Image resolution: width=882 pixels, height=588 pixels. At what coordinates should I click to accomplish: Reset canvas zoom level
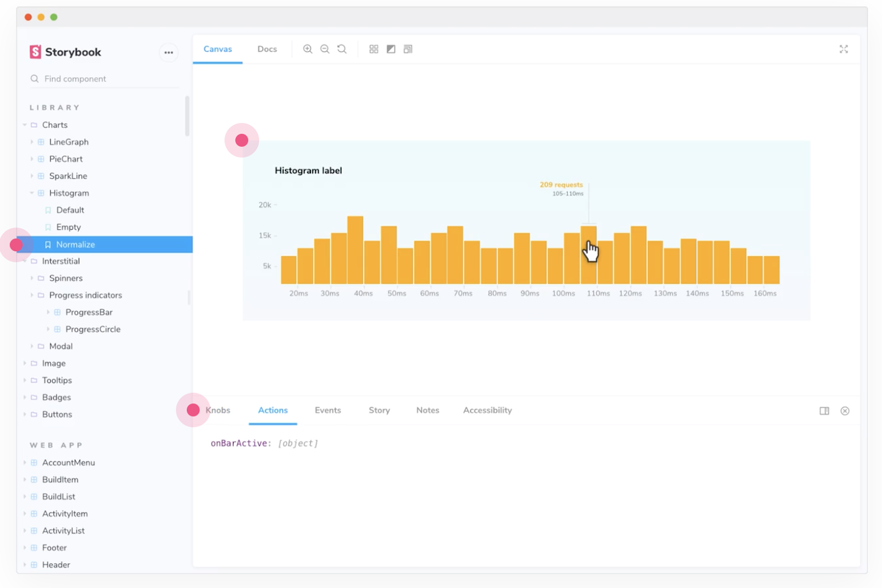point(342,49)
